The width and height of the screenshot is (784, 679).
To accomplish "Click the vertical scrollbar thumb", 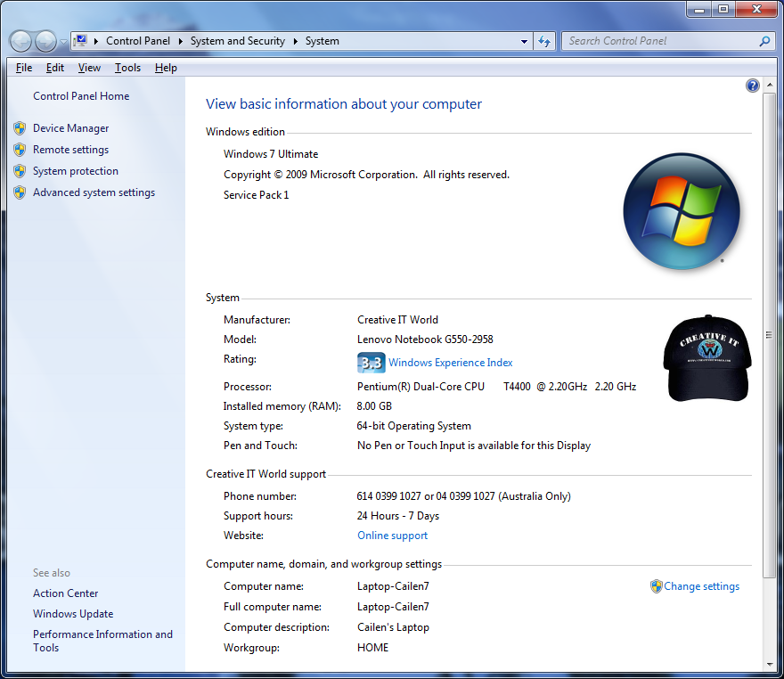I will tap(770, 334).
